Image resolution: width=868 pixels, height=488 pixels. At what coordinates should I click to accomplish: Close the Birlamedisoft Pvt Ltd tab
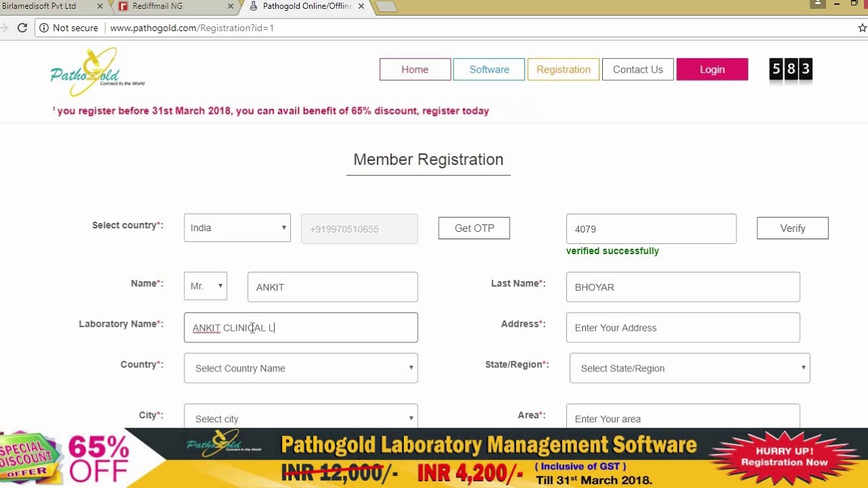coord(100,6)
